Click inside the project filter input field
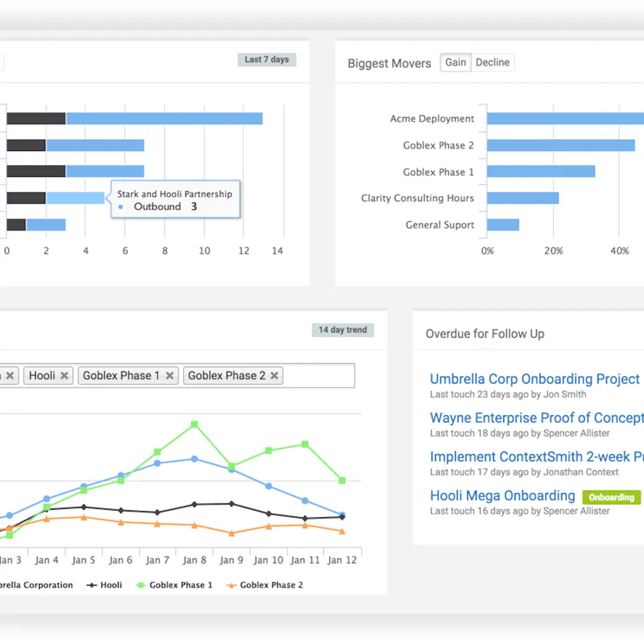Screen dimensions: 644x644 click(x=318, y=375)
